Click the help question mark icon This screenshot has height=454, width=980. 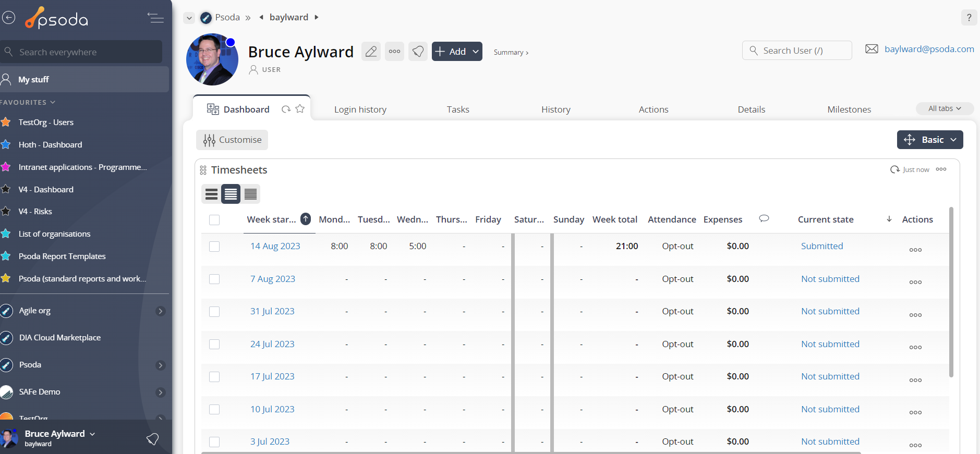pos(969,17)
